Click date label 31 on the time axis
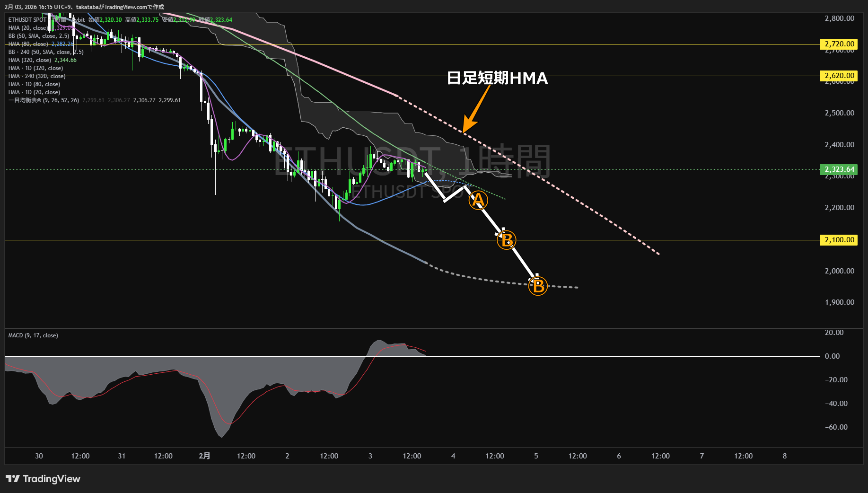The height and width of the screenshot is (493, 868). (x=122, y=456)
